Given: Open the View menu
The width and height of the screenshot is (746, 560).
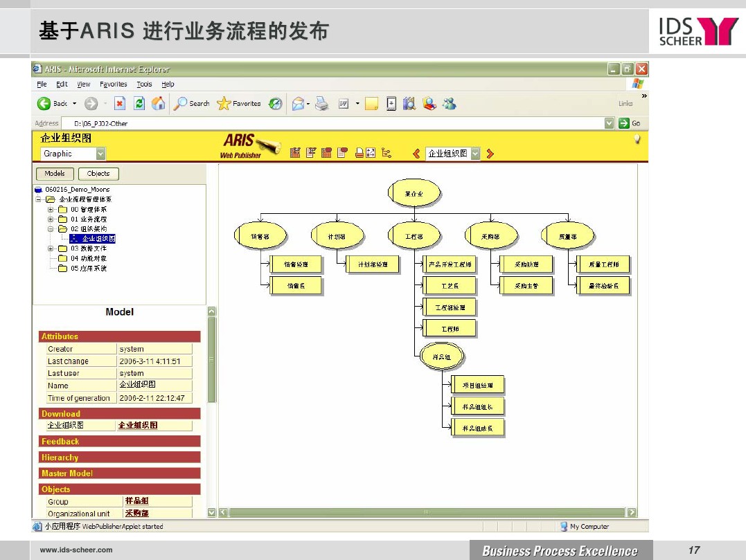Looking at the screenshot, I should point(84,84).
